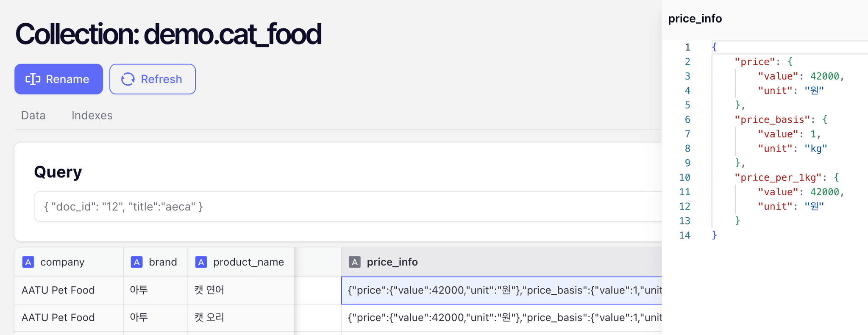
Task: Click the company column type icon
Action: click(x=28, y=262)
